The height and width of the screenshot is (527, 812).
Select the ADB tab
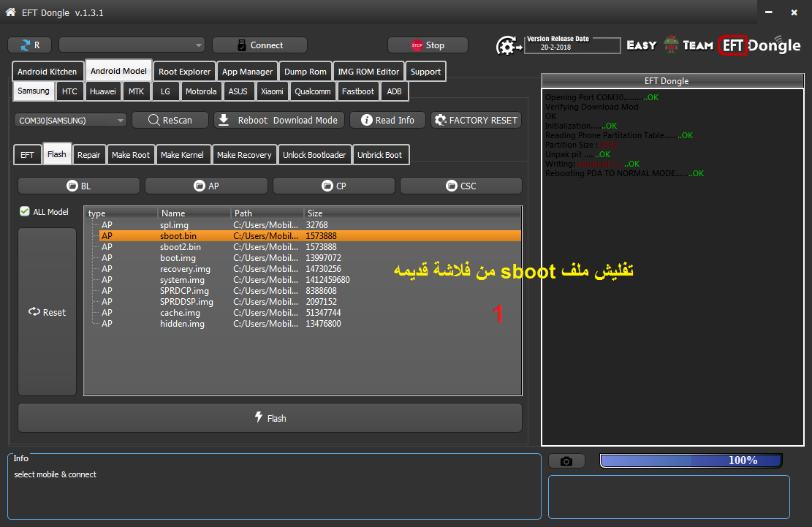[x=394, y=91]
